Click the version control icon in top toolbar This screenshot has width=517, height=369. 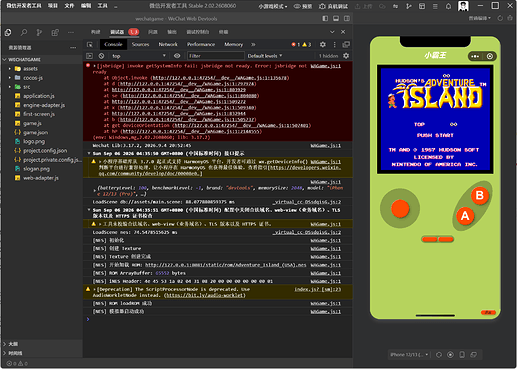409,6
